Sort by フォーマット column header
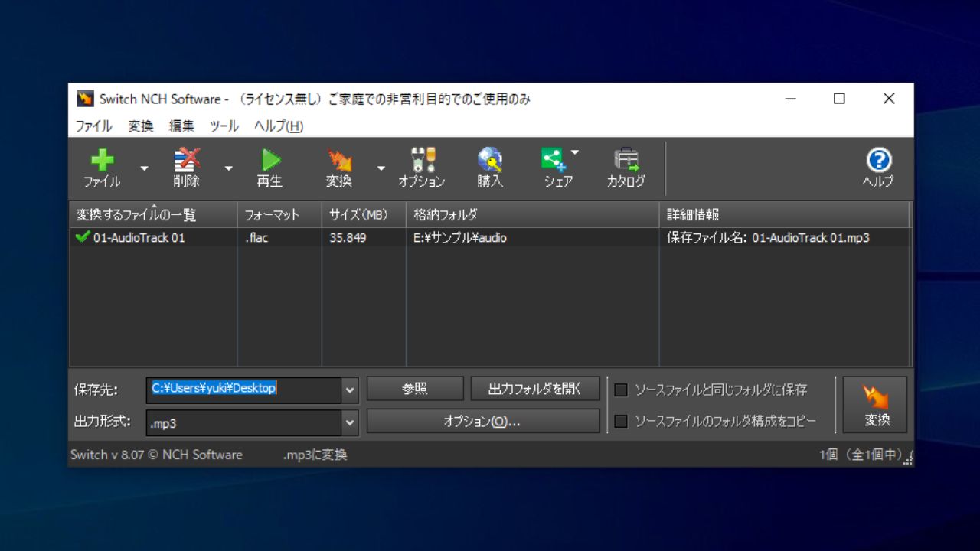Screen dimensions: 980x551 (279, 215)
